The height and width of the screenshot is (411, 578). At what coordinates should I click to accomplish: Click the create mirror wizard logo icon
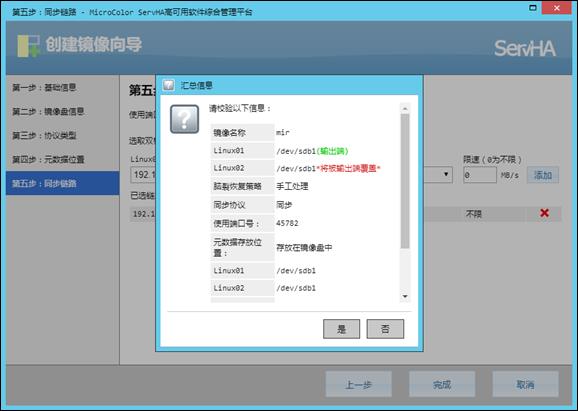[28, 46]
